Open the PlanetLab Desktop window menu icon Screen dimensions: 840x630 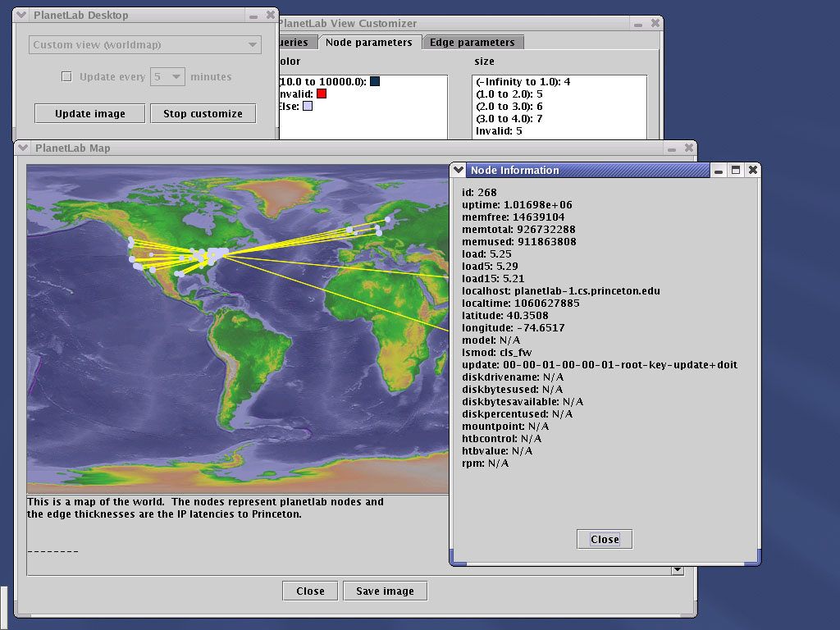point(22,15)
